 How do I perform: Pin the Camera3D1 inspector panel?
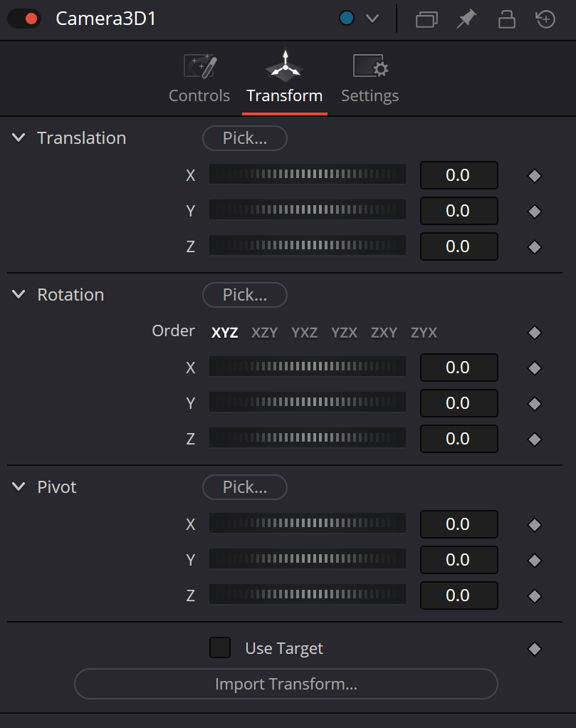[466, 19]
